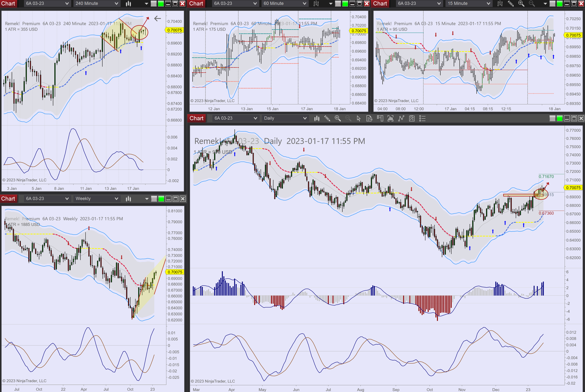
Task: Change bar style in 15 Minute chart
Action: pyautogui.click(x=500, y=4)
